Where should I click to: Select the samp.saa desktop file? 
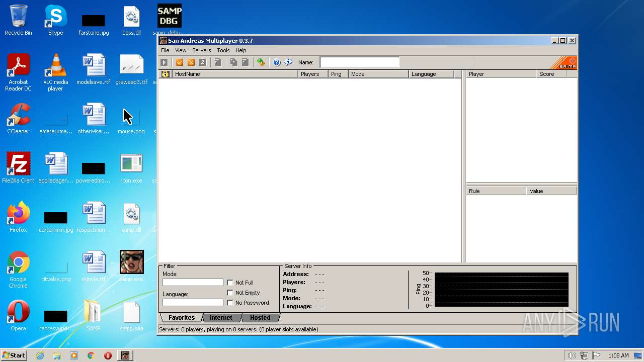click(x=131, y=315)
